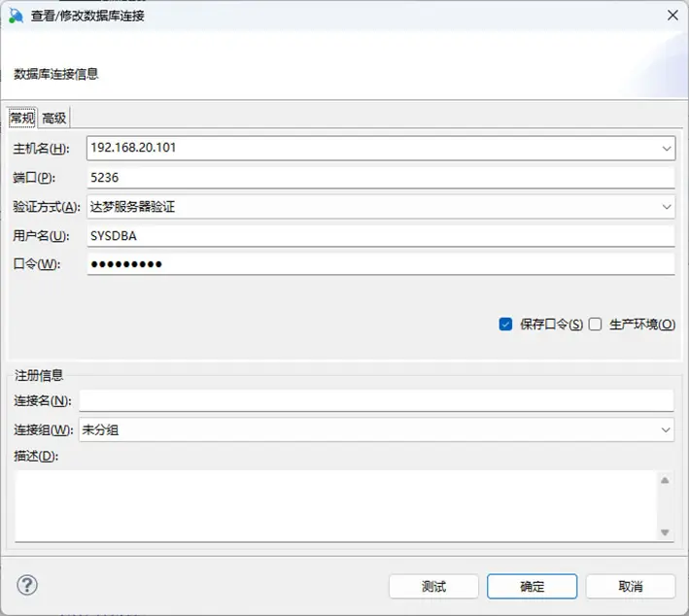Click into the 口令 password field
Image resolution: width=689 pixels, height=616 pixels.
point(381,264)
